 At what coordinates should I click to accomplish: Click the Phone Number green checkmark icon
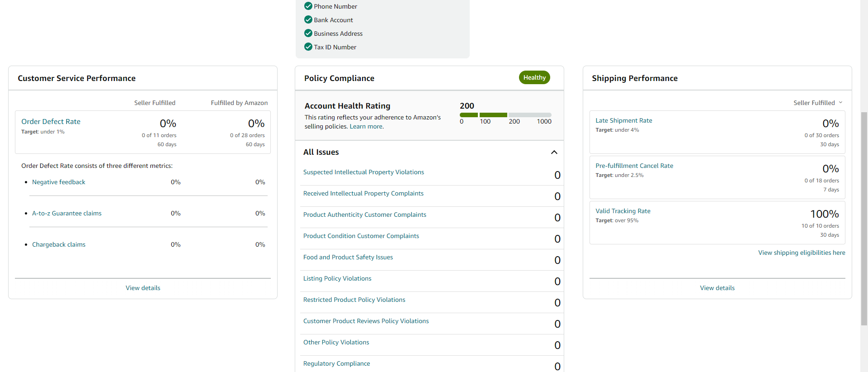(308, 6)
